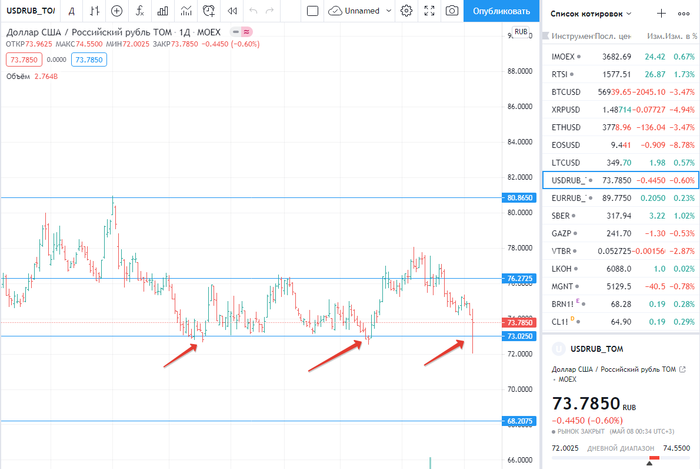Viewport: 700px width, 469px height.
Task: Toggle the pink ≈ icon beside chart title
Action: coord(246,32)
